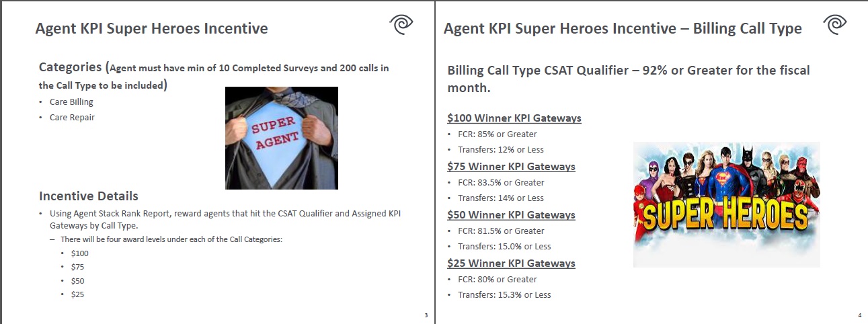868x324 pixels.
Task: Click the Billing Call Type slide title
Action: 623,28
